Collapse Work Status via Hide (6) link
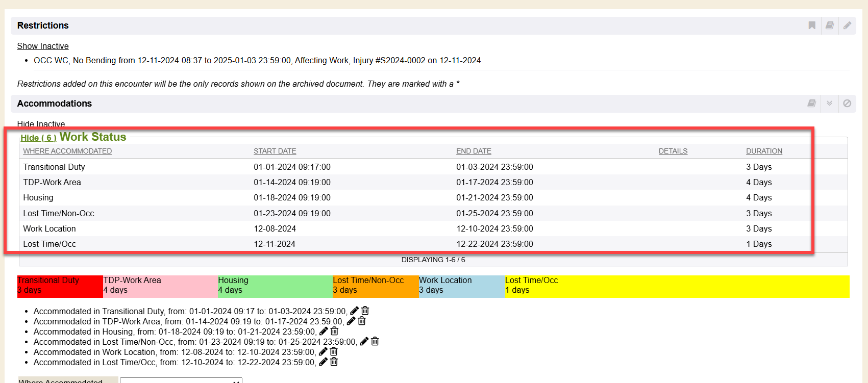Image resolution: width=868 pixels, height=383 pixels. [38, 138]
